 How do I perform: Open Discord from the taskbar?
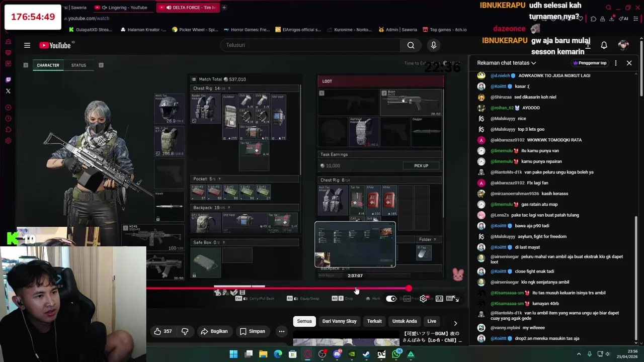coord(337,354)
